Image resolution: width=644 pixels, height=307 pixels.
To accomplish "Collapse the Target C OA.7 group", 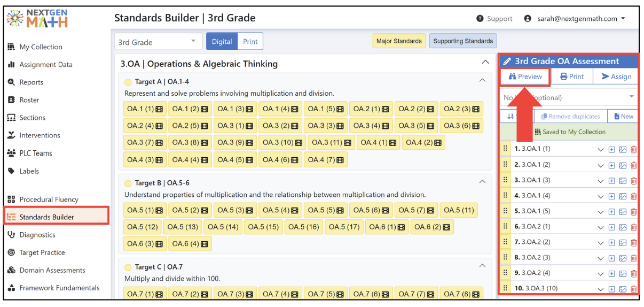I will coord(482,265).
